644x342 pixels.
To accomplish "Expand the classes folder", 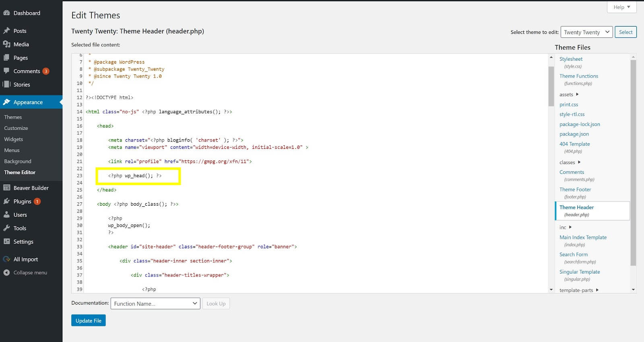I will point(570,162).
